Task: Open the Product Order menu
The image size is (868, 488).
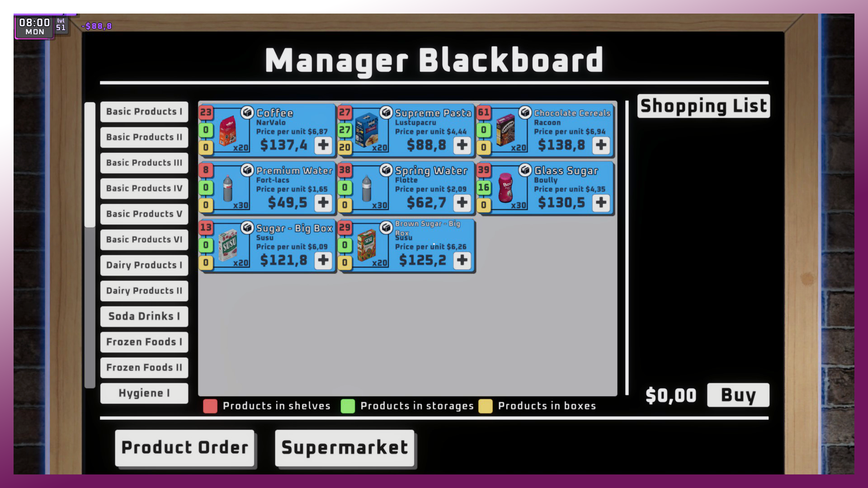Action: pyautogui.click(x=184, y=447)
